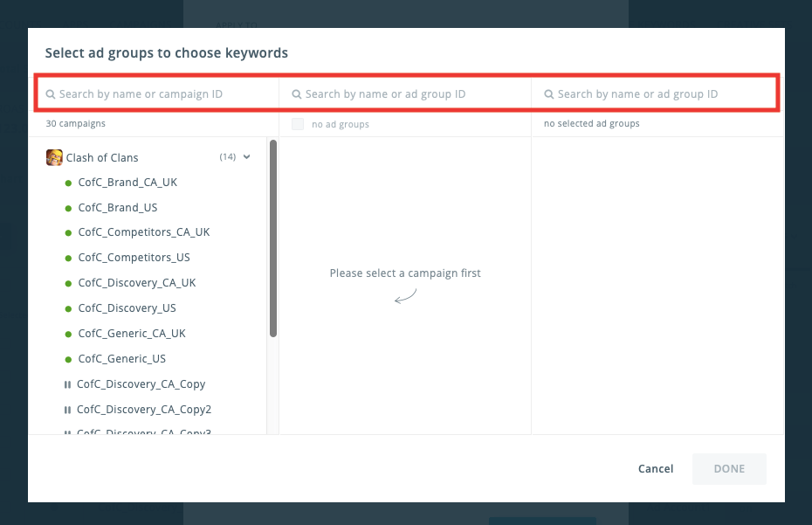Click the Clash of Clans app icon

pos(54,157)
